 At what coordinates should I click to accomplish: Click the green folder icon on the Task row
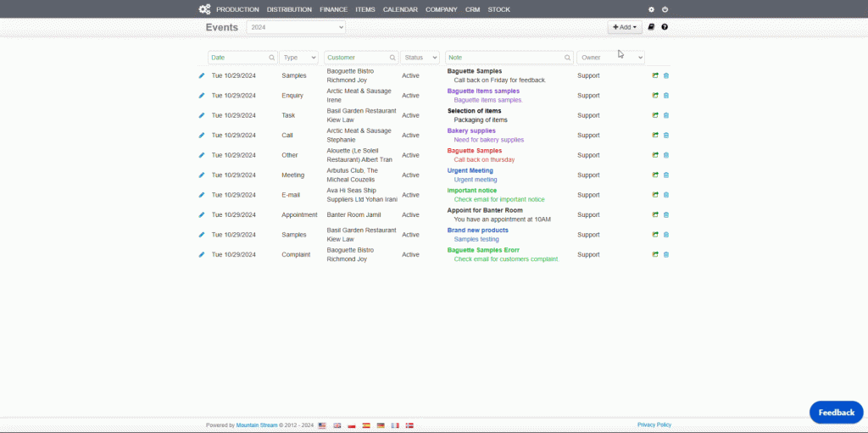(x=655, y=115)
